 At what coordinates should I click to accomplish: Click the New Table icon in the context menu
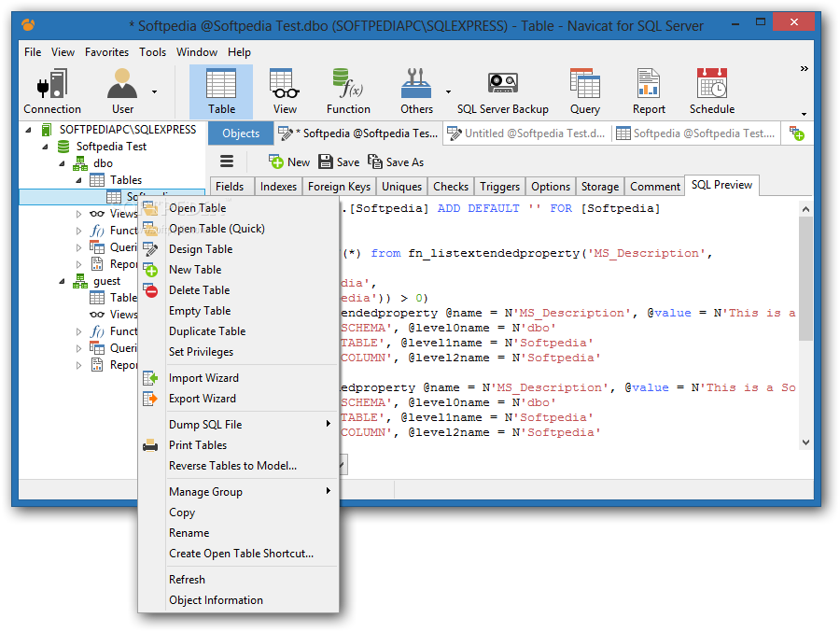tap(150, 269)
